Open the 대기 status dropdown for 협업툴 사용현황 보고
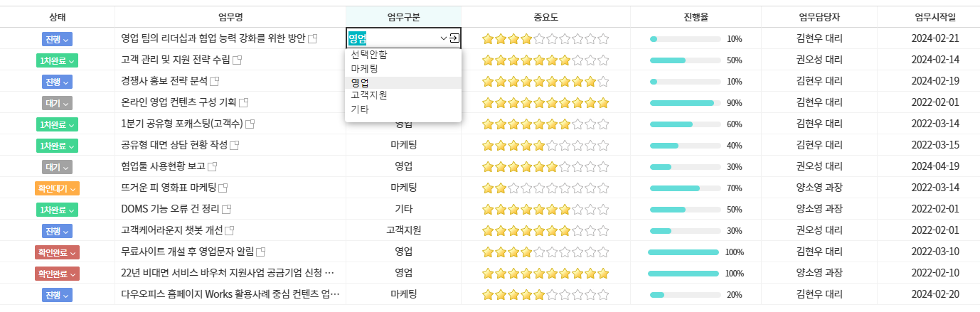 (x=57, y=167)
